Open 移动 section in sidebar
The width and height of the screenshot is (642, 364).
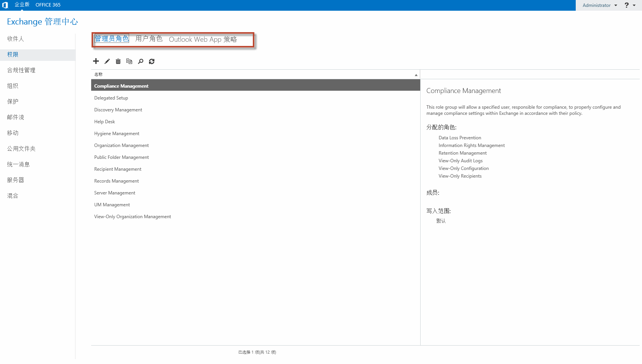click(13, 133)
